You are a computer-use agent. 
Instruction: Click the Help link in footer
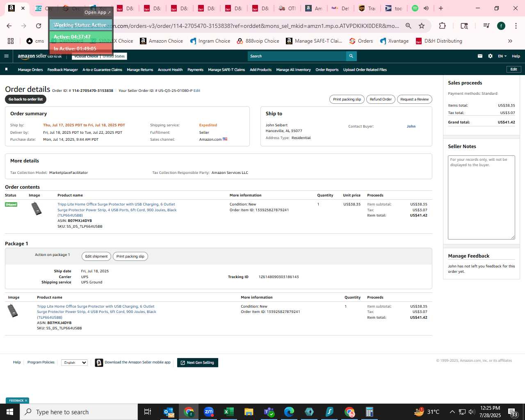click(17, 362)
